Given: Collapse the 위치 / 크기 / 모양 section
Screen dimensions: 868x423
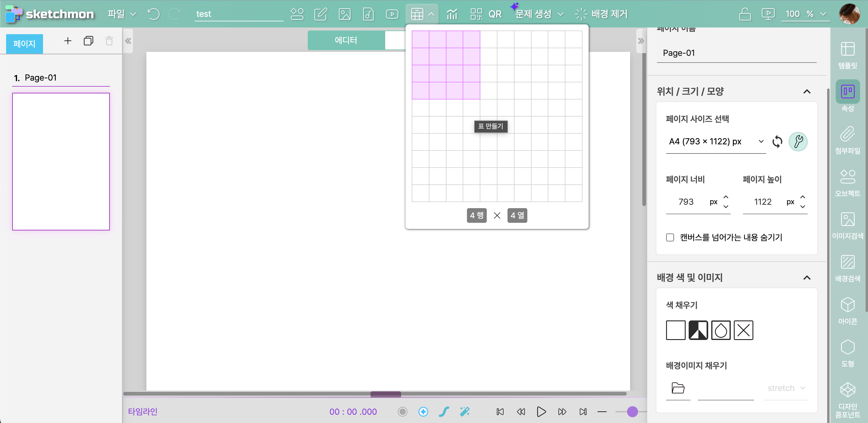Looking at the screenshot, I should [x=807, y=91].
